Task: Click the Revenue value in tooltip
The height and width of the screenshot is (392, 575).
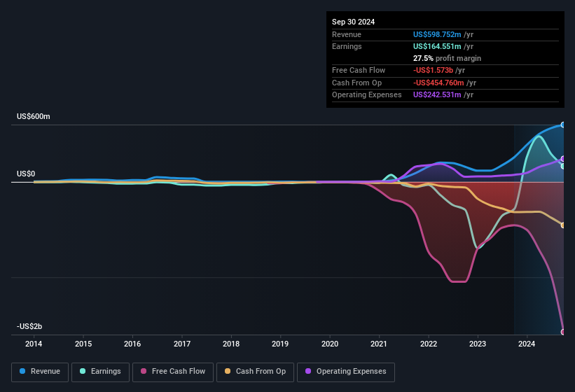Action: click(x=437, y=34)
